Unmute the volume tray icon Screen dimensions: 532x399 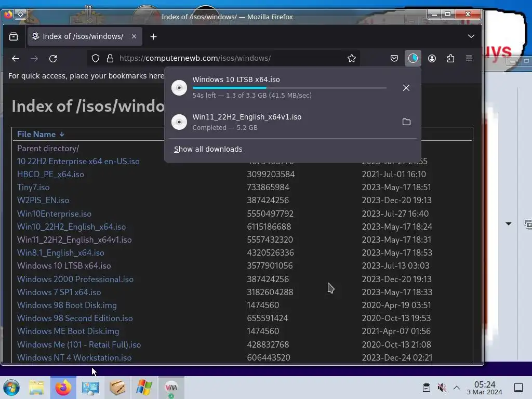click(x=442, y=388)
